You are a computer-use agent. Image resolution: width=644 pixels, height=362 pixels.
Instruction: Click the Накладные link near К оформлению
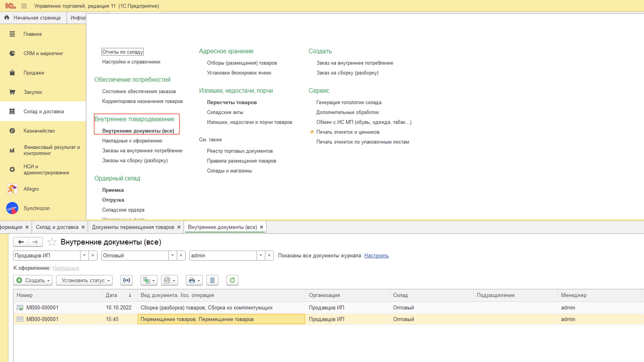(x=66, y=268)
